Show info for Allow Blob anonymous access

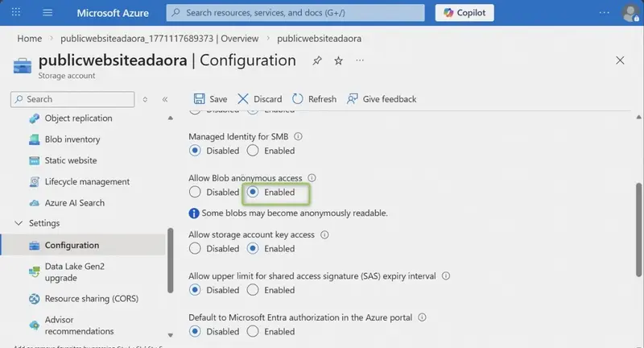[312, 178]
